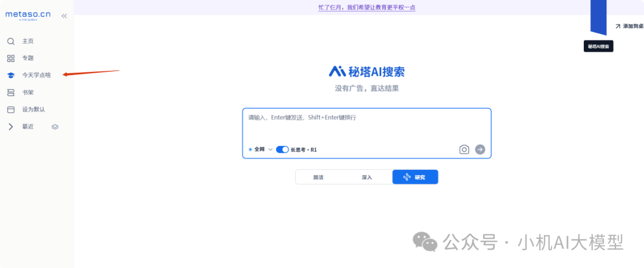Open the 主页 search icon in sidebar
This screenshot has height=268, width=644.
(11, 41)
